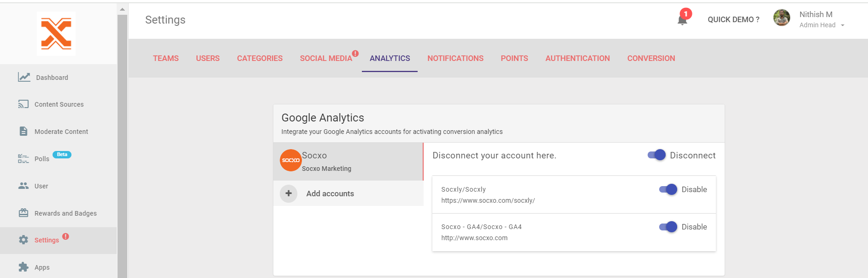Click the alert badge next to Settings

(x=66, y=236)
